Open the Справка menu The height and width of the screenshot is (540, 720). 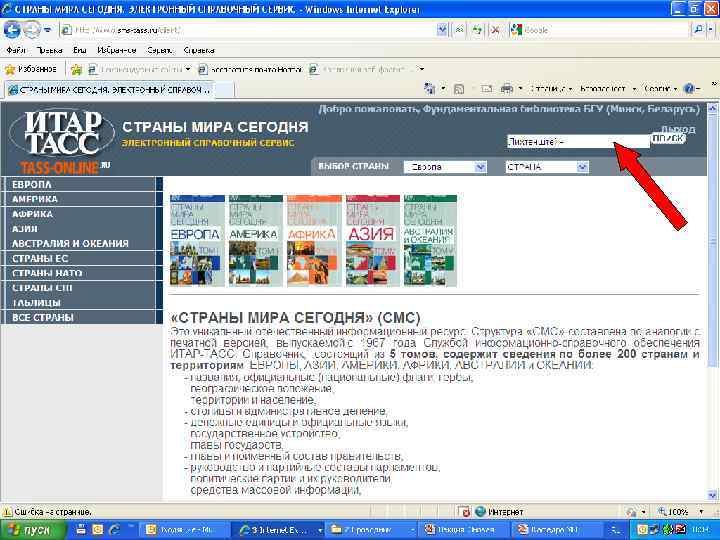[199, 50]
